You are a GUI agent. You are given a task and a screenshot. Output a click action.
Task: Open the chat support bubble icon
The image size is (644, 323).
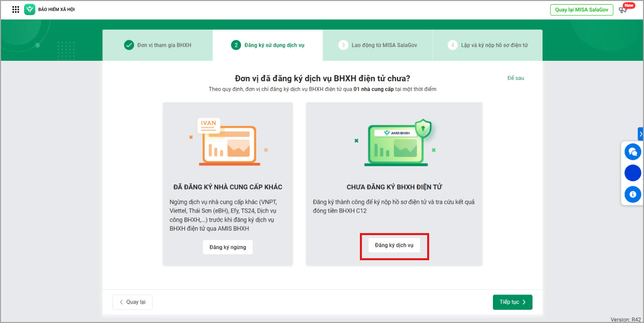(x=632, y=151)
